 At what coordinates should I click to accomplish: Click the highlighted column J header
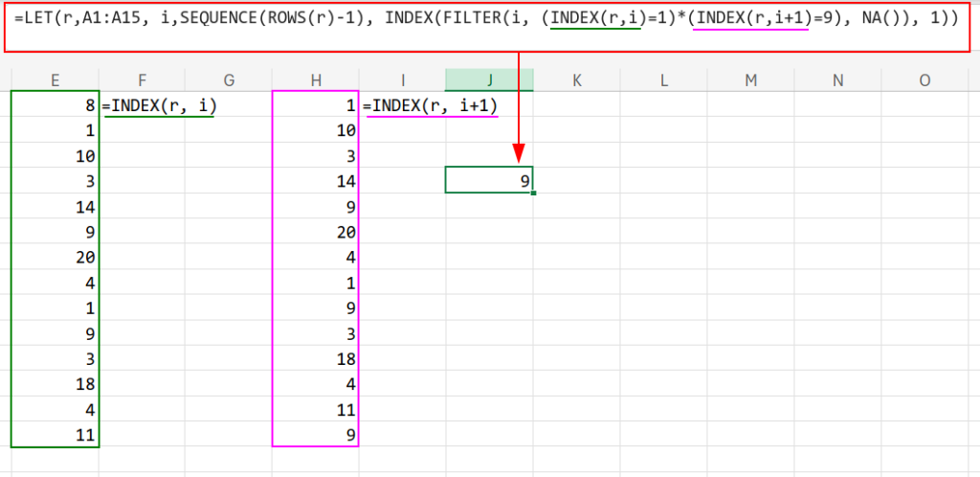coord(489,80)
